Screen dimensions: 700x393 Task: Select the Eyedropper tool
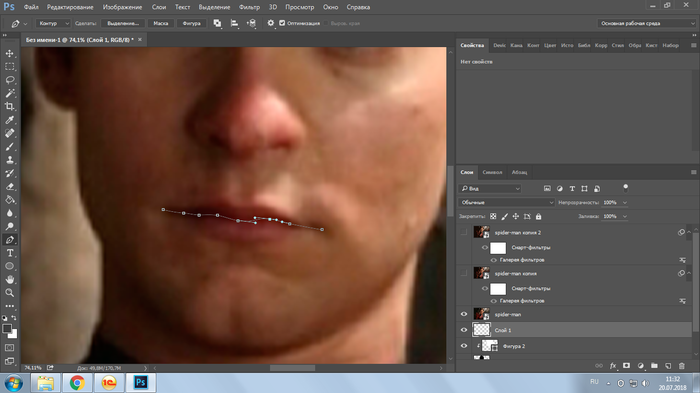pos(9,120)
